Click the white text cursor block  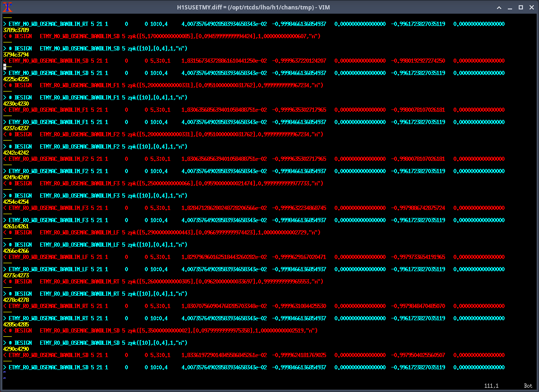pos(5,67)
